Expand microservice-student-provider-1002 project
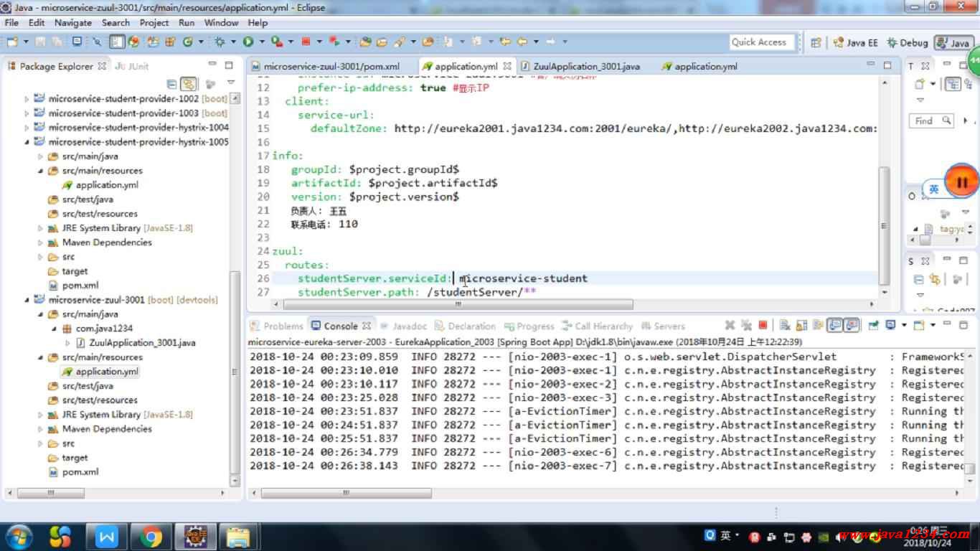This screenshot has width=980, height=551. tap(28, 99)
